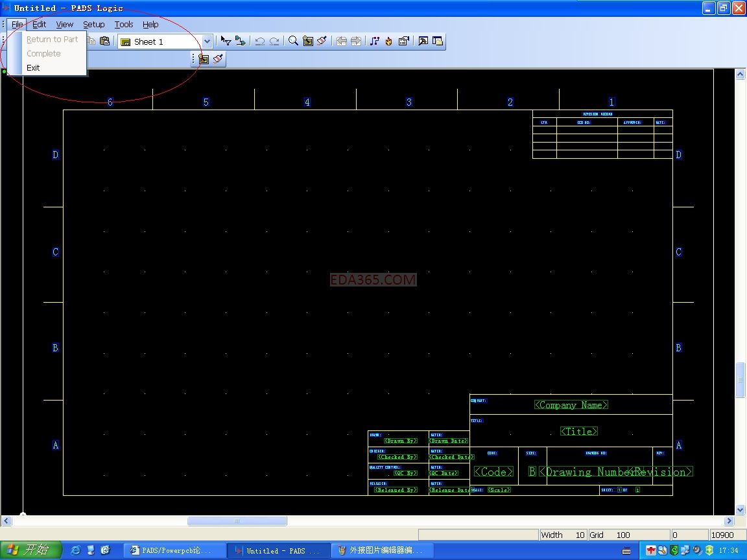Viewport: 747px width, 560px height.
Task: Click the flame icon in toolbar
Action: (388, 41)
